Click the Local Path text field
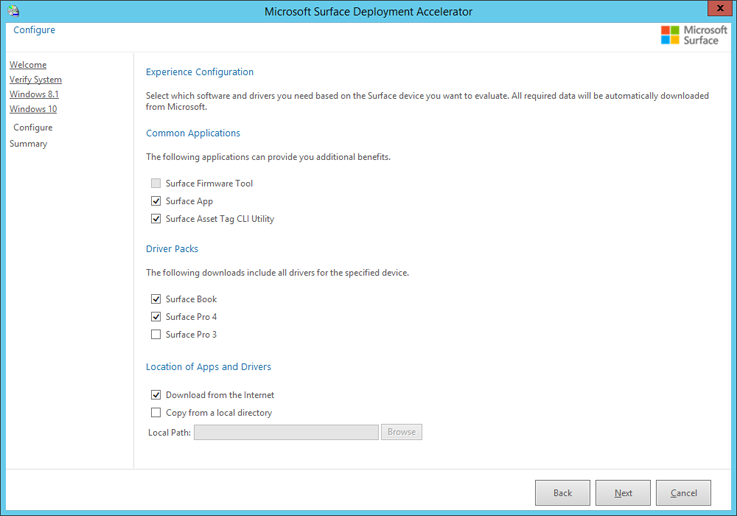This screenshot has width=737, height=516. (x=286, y=432)
